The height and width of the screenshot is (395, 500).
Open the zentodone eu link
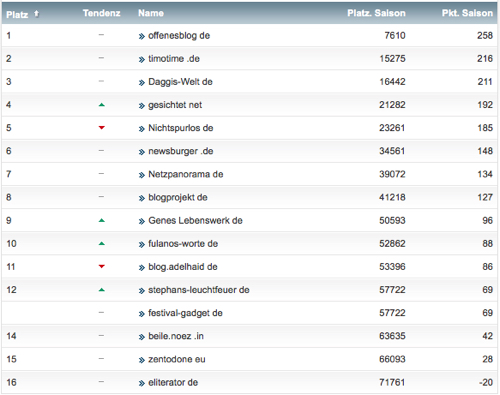pyautogui.click(x=177, y=359)
